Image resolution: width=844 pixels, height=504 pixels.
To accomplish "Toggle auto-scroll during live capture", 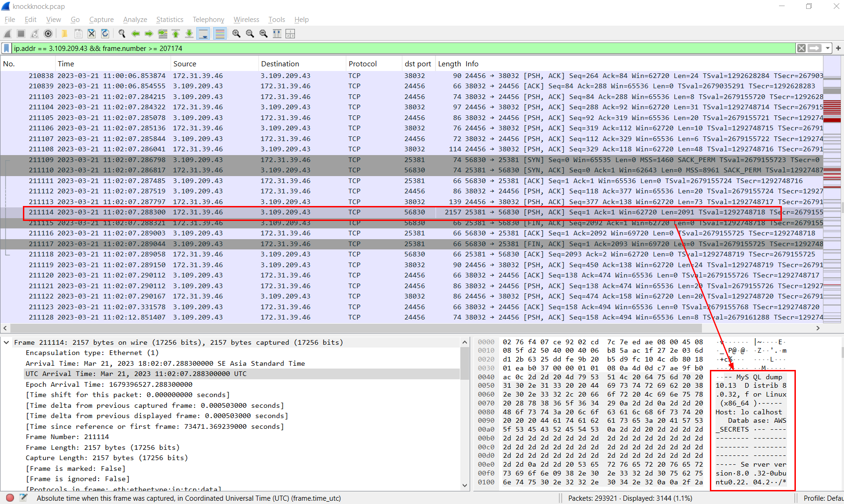I will [x=203, y=33].
